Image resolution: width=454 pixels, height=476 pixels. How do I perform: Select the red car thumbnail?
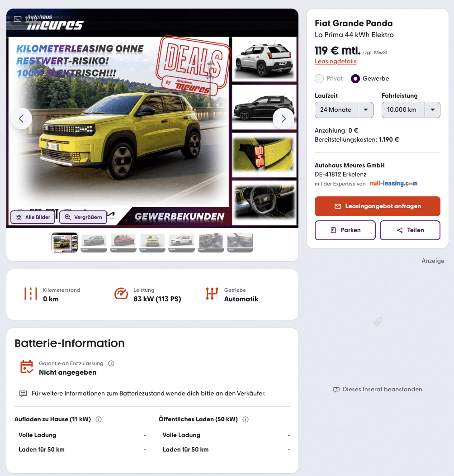[x=123, y=242]
